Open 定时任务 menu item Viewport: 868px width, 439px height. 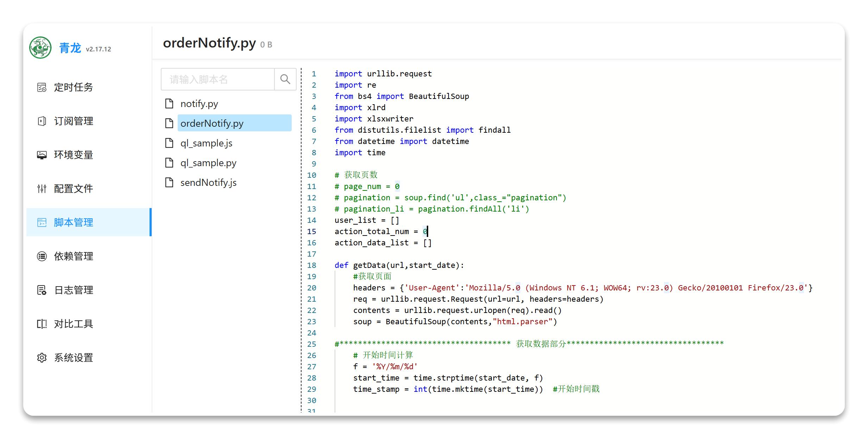tap(89, 87)
